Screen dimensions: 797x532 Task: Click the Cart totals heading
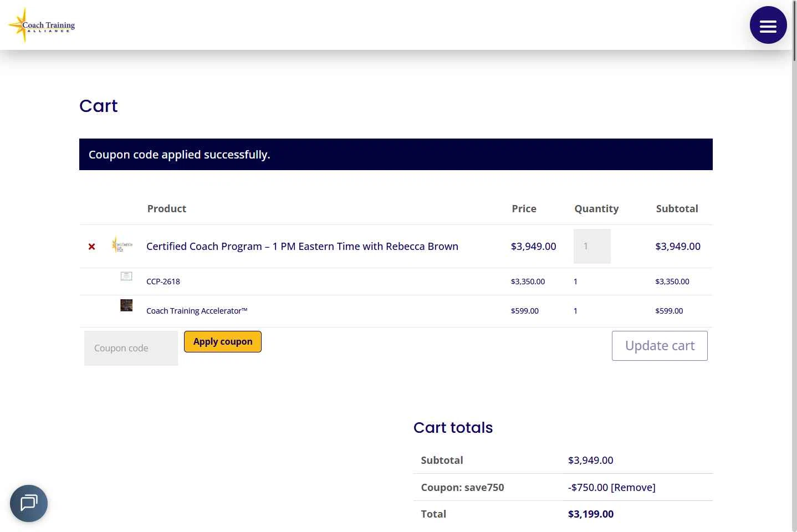coord(453,428)
